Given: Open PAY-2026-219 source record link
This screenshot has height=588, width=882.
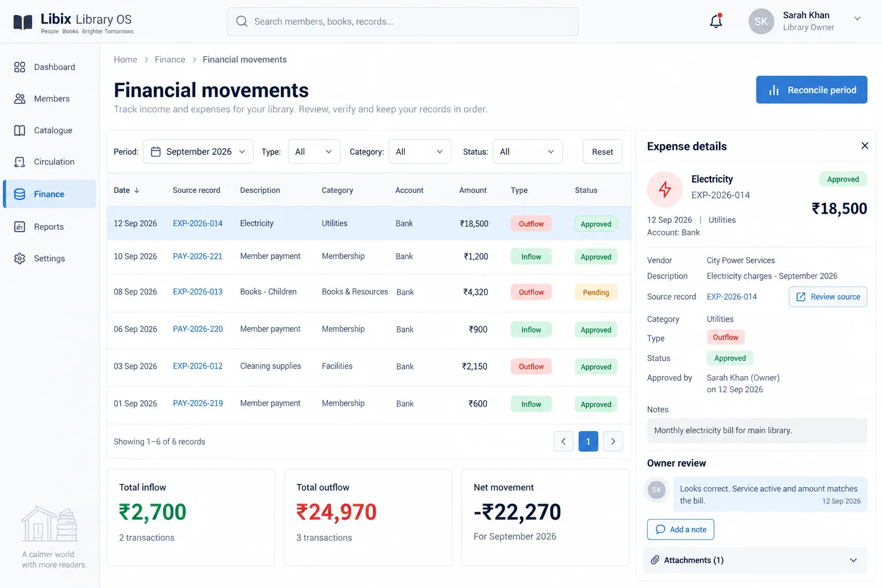Looking at the screenshot, I should (x=198, y=403).
